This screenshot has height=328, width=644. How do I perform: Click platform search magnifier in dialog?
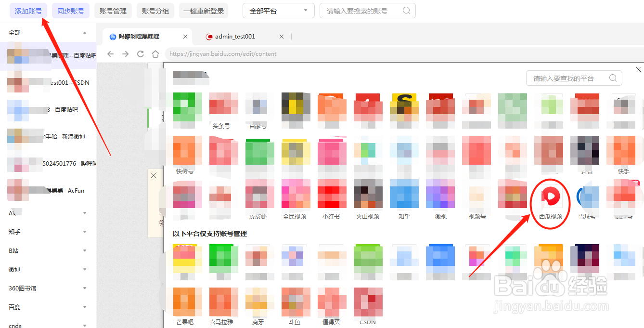tap(613, 78)
